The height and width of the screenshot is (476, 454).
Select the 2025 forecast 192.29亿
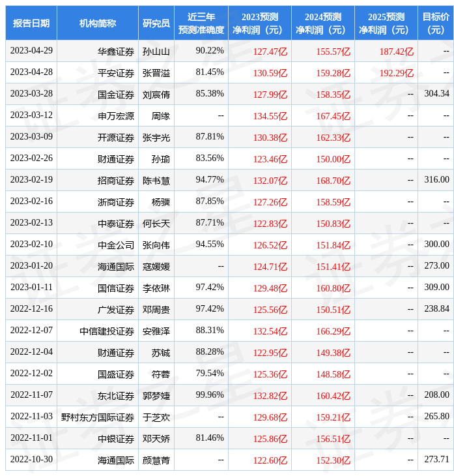tap(397, 73)
